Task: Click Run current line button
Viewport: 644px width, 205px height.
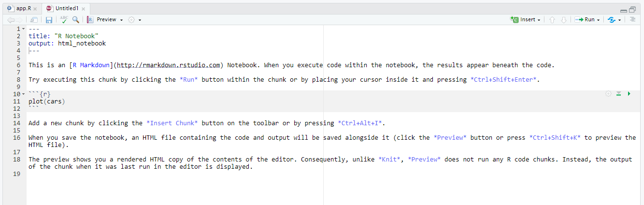Action: point(585,20)
